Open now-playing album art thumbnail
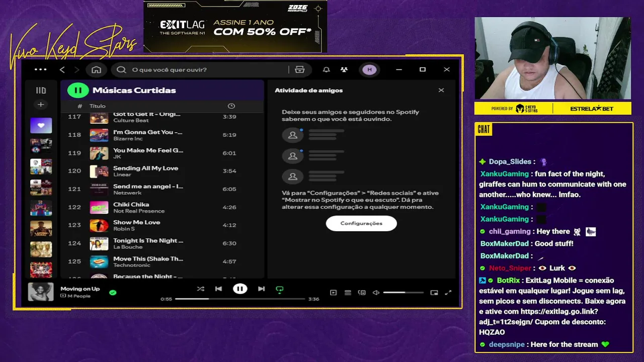 pos(41,292)
